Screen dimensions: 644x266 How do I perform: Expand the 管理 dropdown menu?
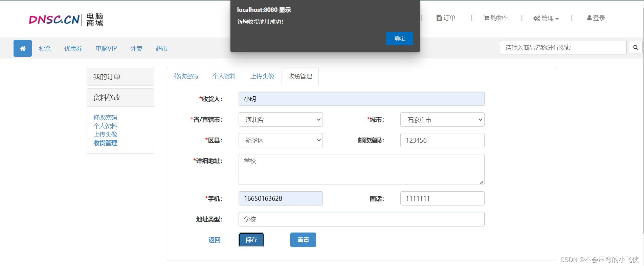click(546, 18)
